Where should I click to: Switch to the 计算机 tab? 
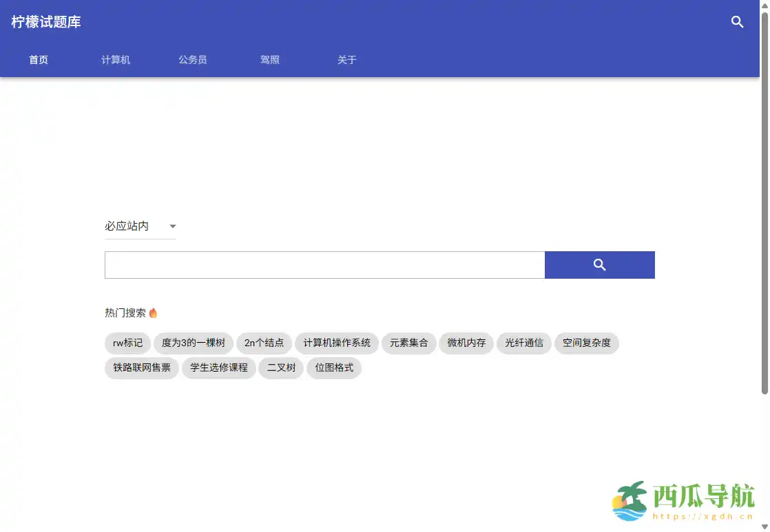click(115, 60)
